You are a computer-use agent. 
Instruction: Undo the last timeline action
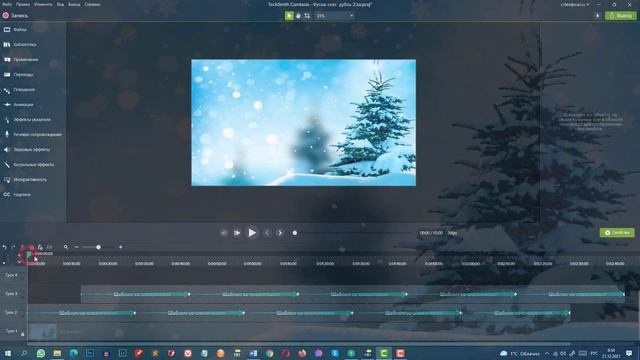click(4, 247)
